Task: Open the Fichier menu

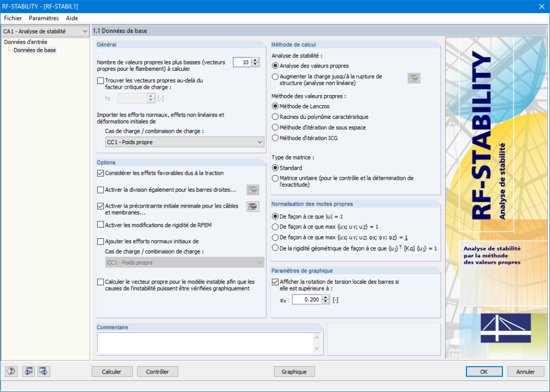Action: click(x=13, y=18)
